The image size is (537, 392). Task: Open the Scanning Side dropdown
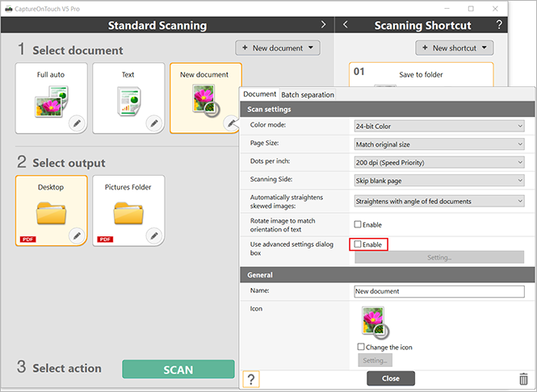(439, 180)
